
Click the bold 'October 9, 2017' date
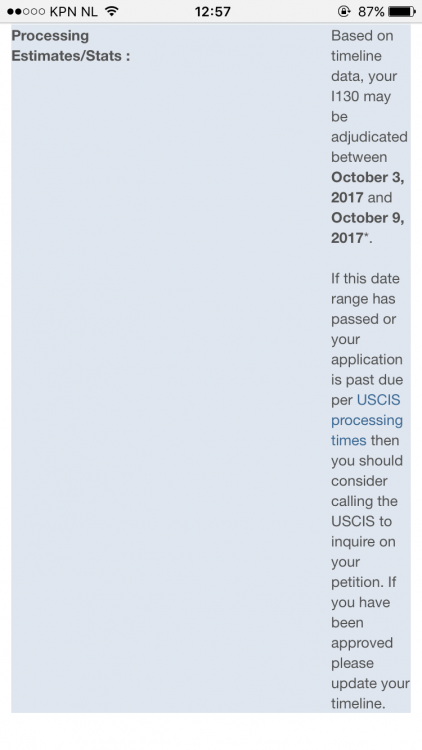367,228
